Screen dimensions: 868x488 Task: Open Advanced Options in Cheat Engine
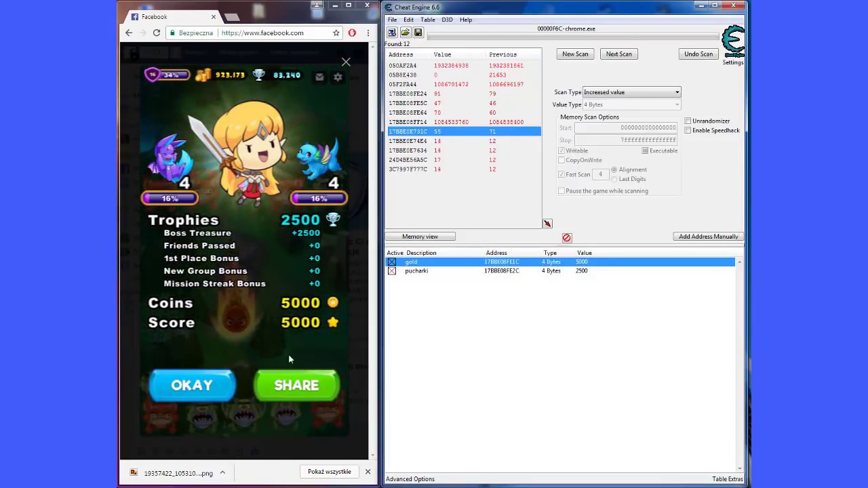[x=410, y=479]
